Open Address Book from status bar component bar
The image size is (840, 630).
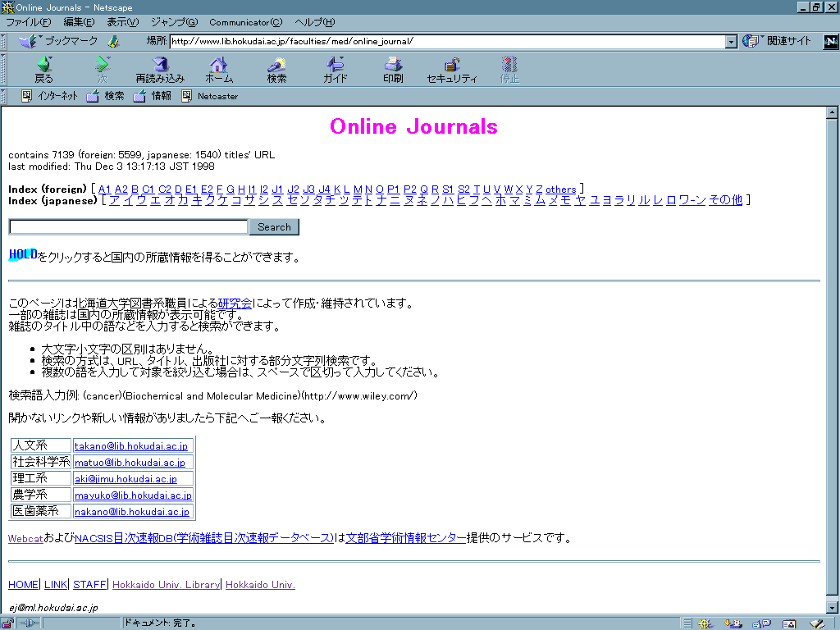[x=789, y=623]
